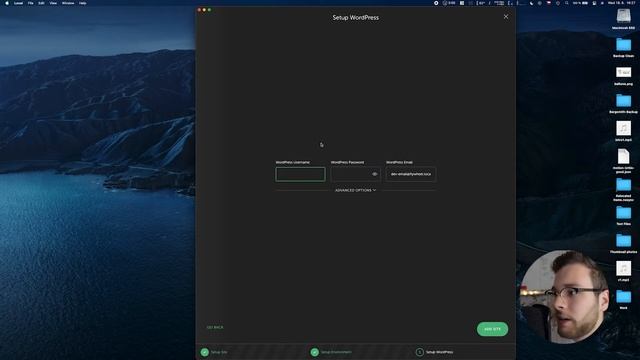Select the Relocated Items folder
Viewport: 640px width, 360px height.
[623, 190]
